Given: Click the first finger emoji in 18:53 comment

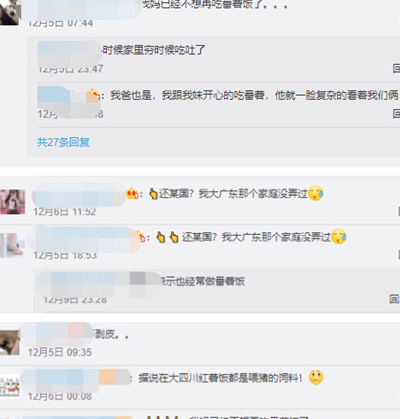Looking at the screenshot, I should (x=161, y=237).
